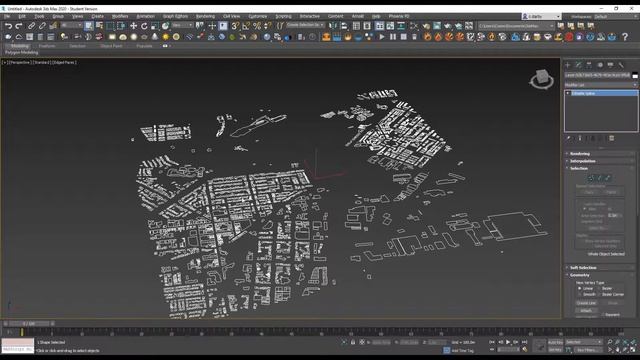Open the Phoenix FD menu
This screenshot has height=360, width=640.
399,16
